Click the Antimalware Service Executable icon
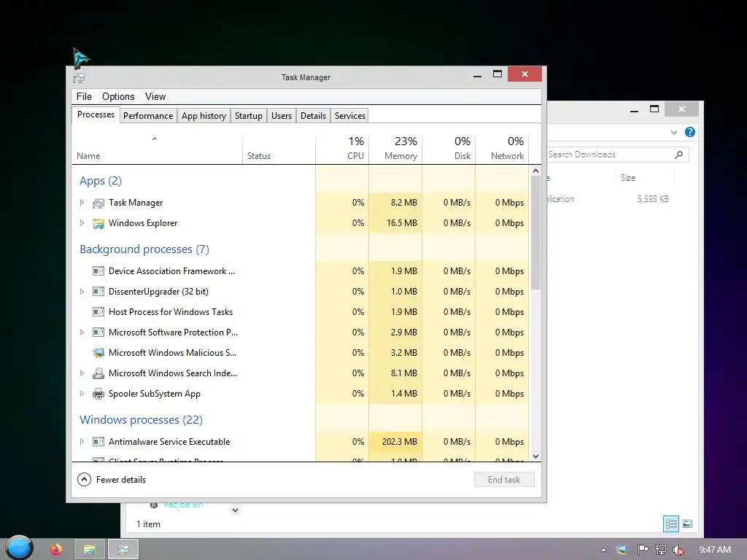 (98, 442)
